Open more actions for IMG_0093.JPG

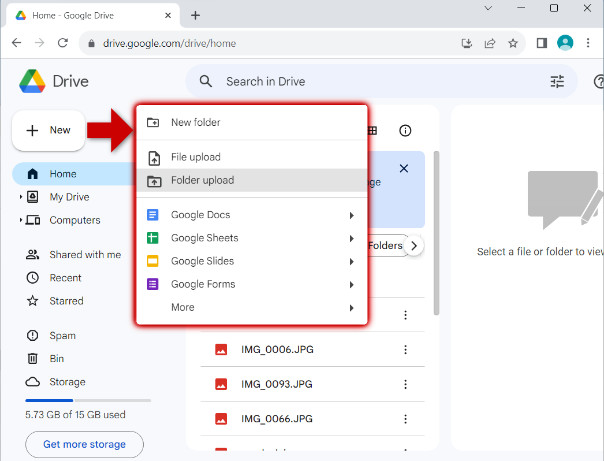405,384
